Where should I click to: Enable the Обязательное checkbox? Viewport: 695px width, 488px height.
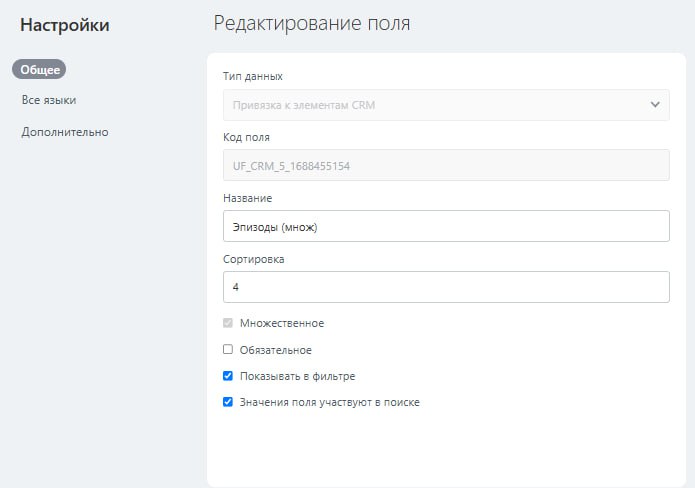(x=228, y=350)
